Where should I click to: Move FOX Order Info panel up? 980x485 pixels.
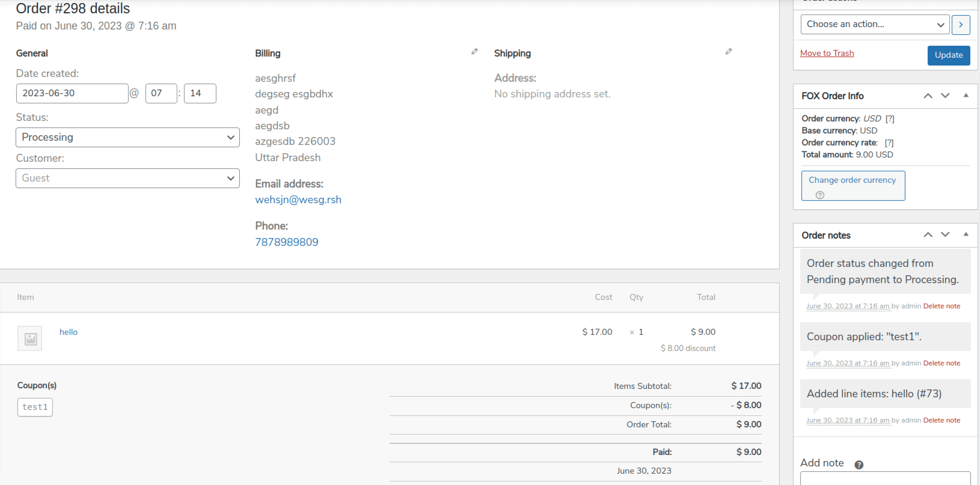point(928,96)
